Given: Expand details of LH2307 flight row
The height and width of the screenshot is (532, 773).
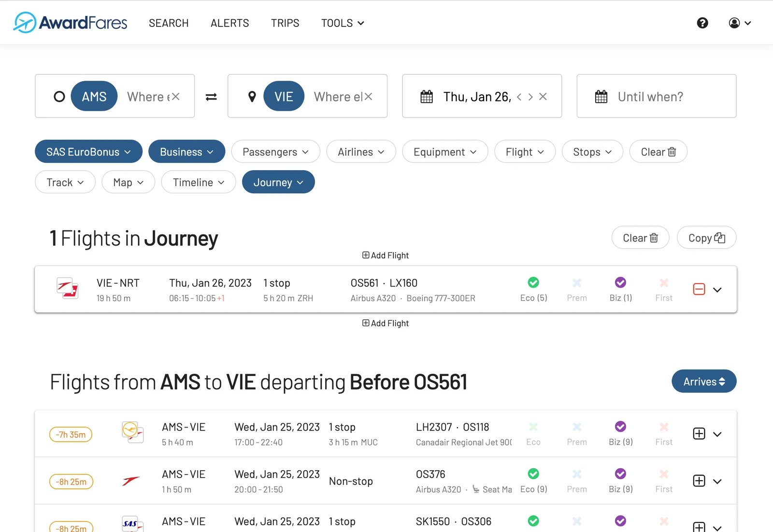Looking at the screenshot, I should click(x=717, y=434).
